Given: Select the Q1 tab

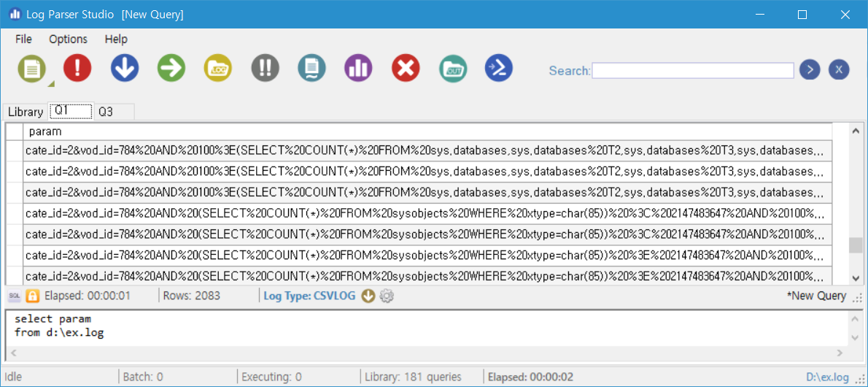Looking at the screenshot, I should pyautogui.click(x=70, y=111).
